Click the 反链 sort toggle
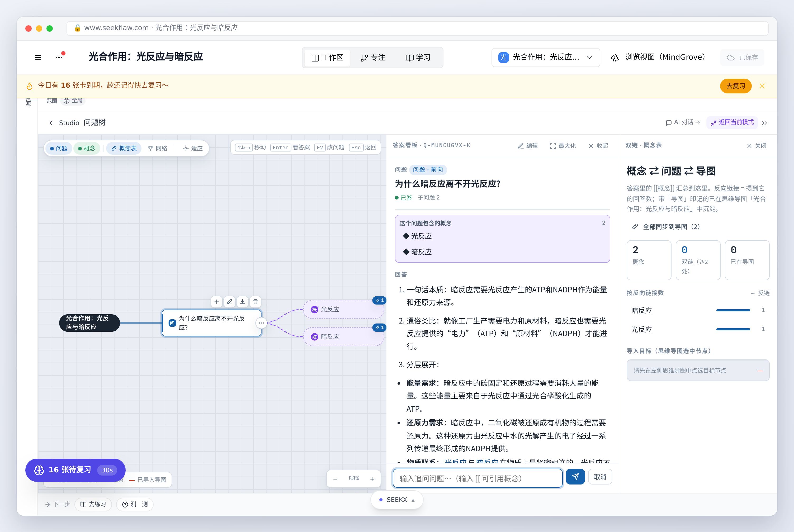The height and width of the screenshot is (532, 794). click(x=760, y=293)
